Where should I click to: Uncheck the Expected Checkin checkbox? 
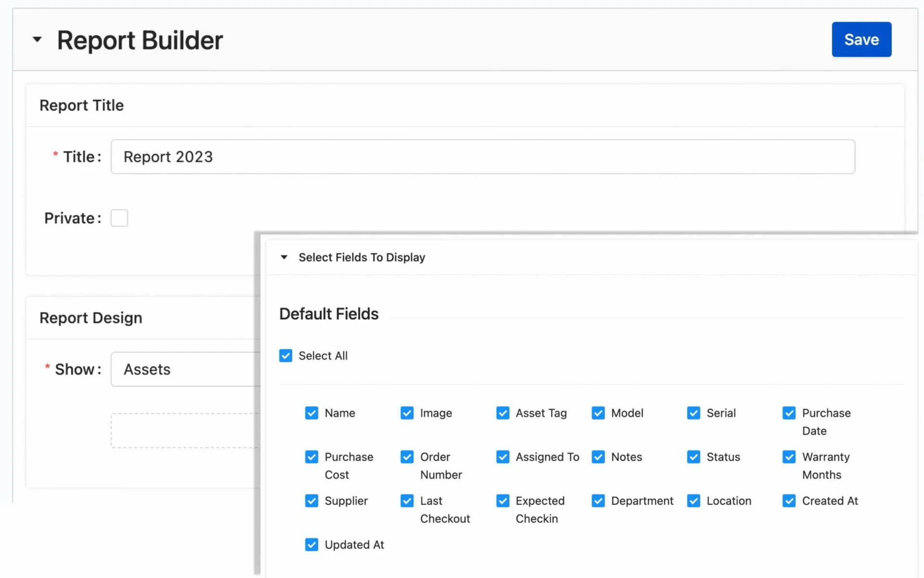click(x=502, y=500)
